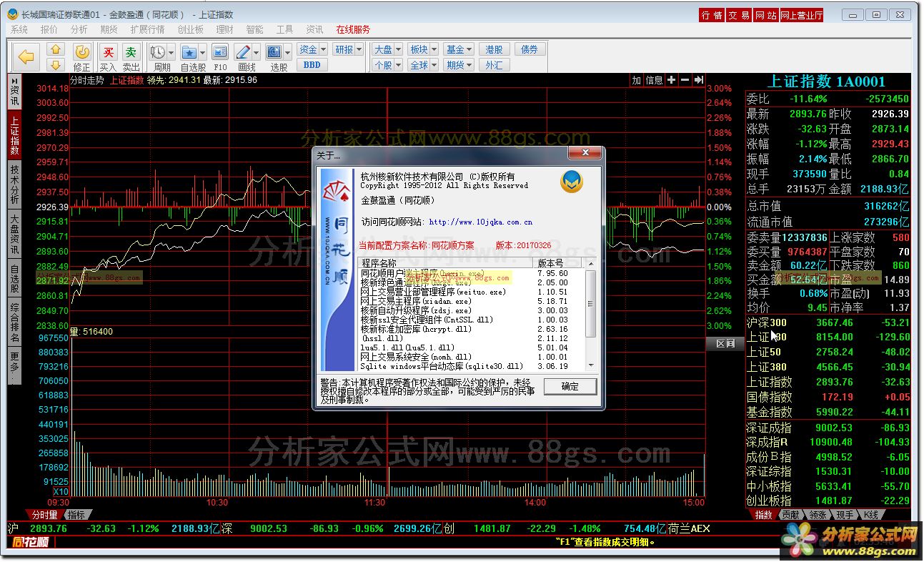Open the 选股 dropdown arrow
This screenshot has width=924, height=562.
pos(288,52)
